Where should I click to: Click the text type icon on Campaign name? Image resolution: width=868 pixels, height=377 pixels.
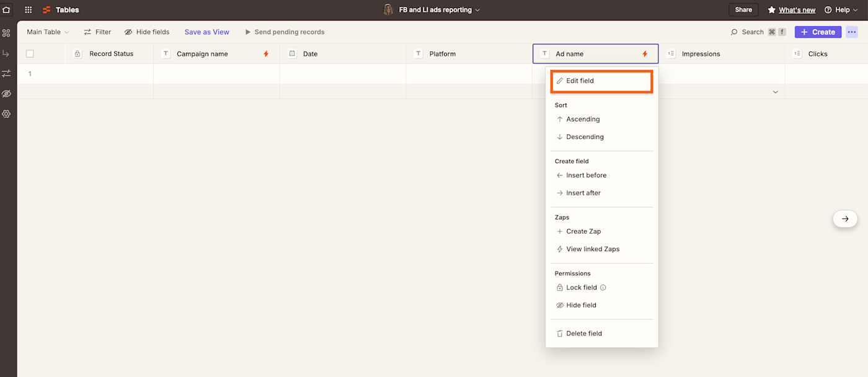166,54
